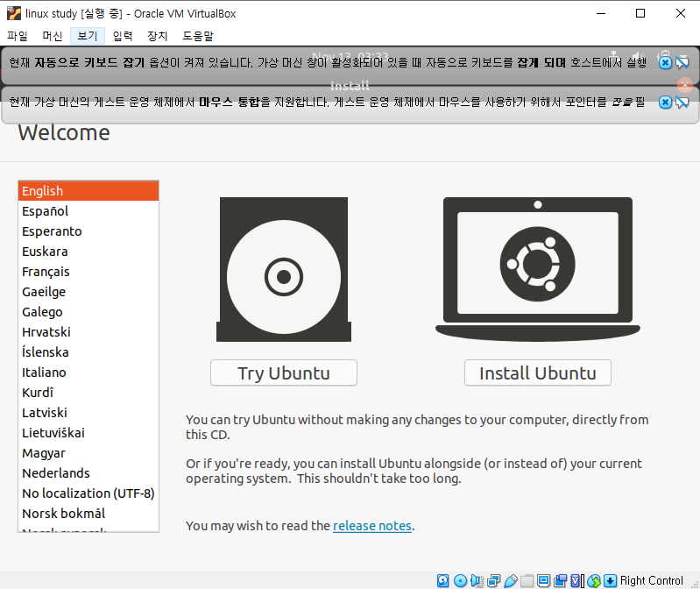The image size is (700, 589).
Task: Open the 입력 (Input) menu
Action: pyautogui.click(x=123, y=36)
